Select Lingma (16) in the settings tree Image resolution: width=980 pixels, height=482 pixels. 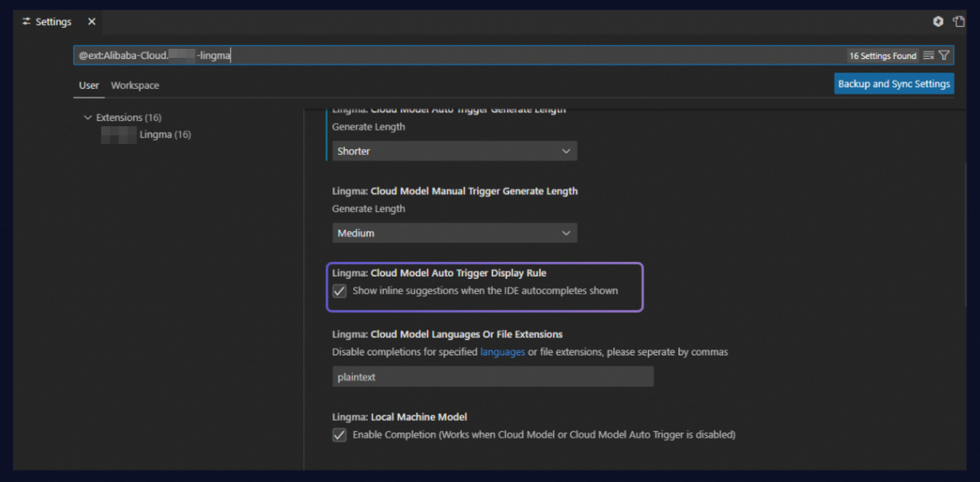click(165, 135)
